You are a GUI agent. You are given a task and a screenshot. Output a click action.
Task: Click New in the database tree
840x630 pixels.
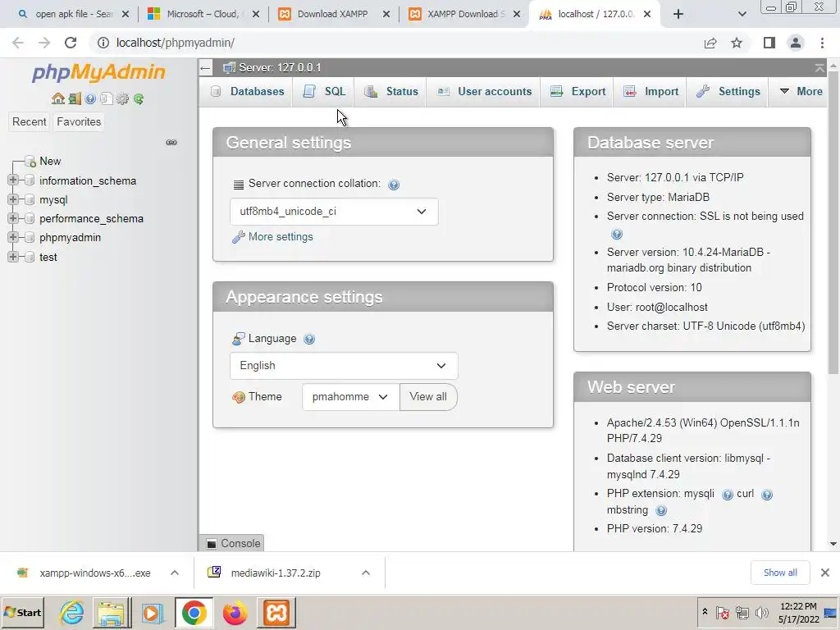pyautogui.click(x=50, y=162)
